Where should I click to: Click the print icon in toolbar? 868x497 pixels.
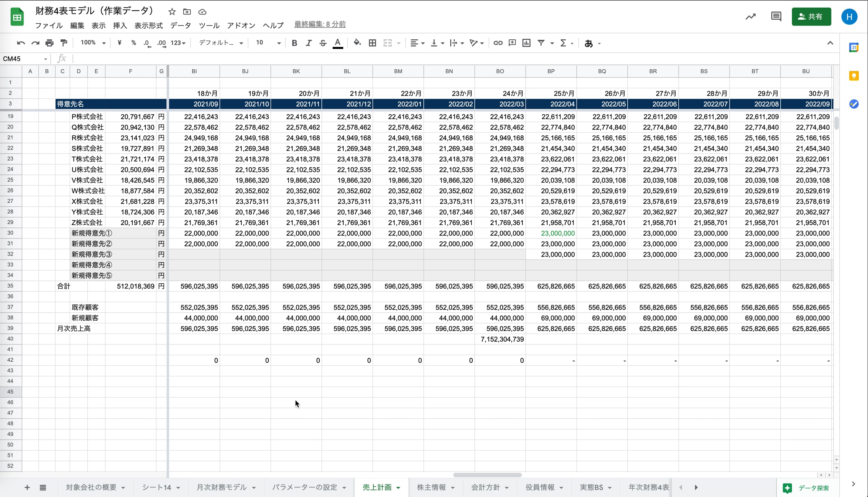pyautogui.click(x=49, y=43)
